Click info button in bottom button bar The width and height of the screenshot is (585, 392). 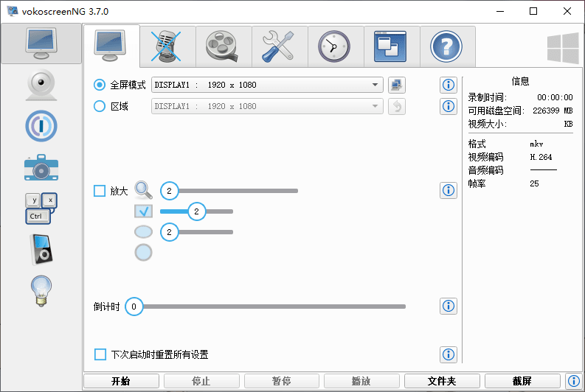click(574, 381)
